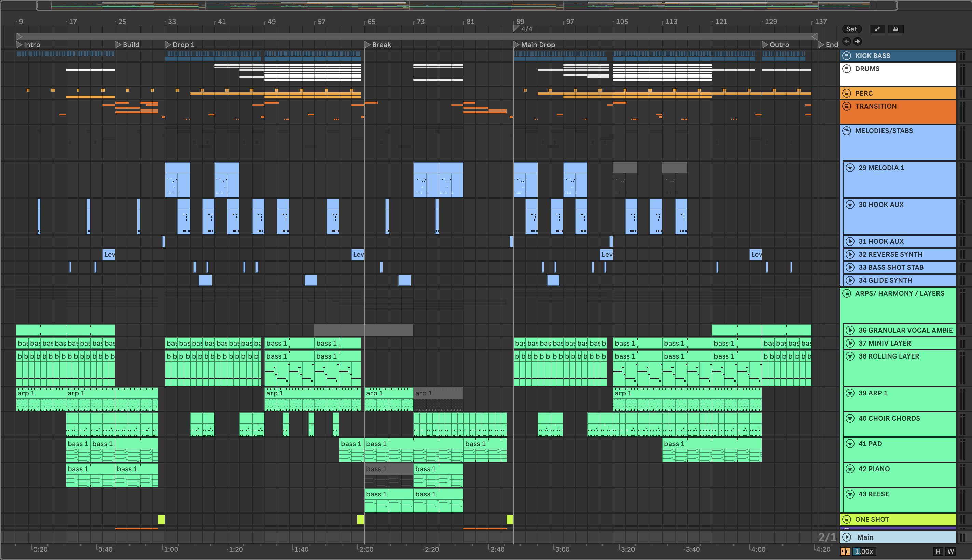Click the Main track play icon
This screenshot has height=560, width=972.
tap(847, 537)
